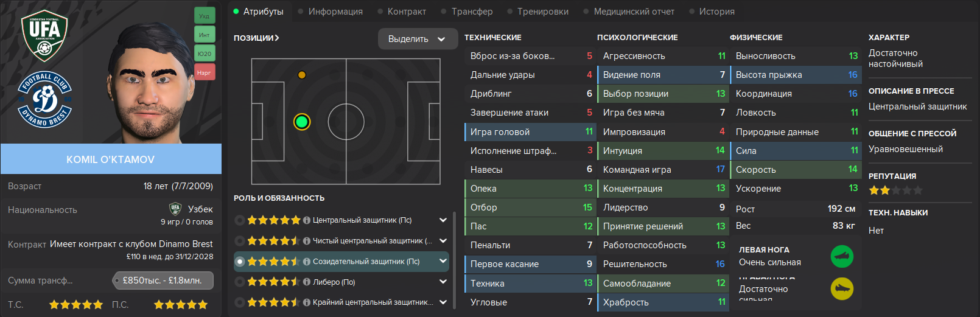Click the transfer value '£850тыс. - £1.8млн.' button
980x317 pixels.
click(164, 280)
